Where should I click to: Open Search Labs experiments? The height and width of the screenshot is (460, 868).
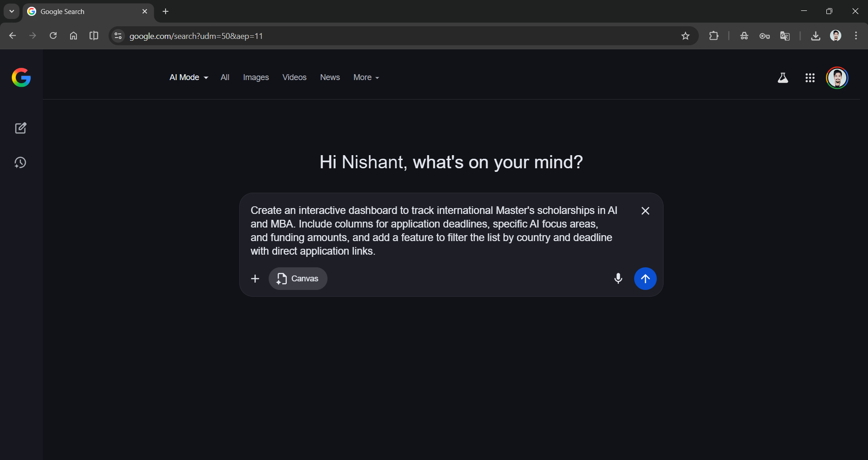(783, 77)
